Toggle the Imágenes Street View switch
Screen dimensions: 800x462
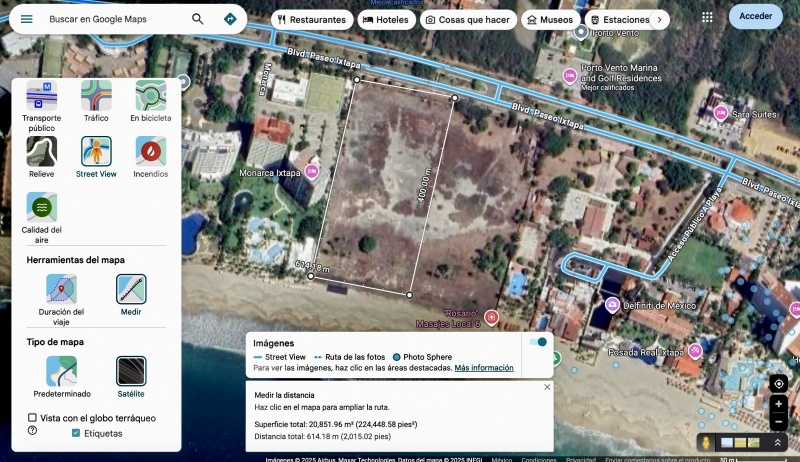tap(538, 342)
